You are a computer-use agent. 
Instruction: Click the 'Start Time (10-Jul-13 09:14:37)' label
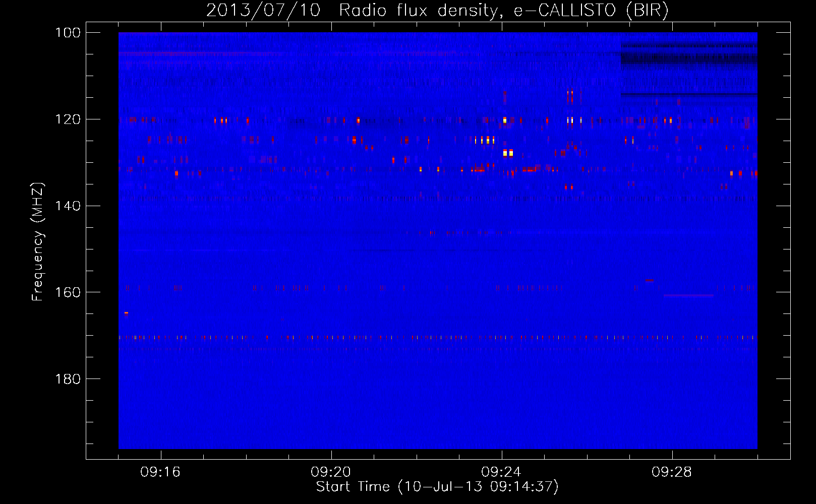(437, 487)
